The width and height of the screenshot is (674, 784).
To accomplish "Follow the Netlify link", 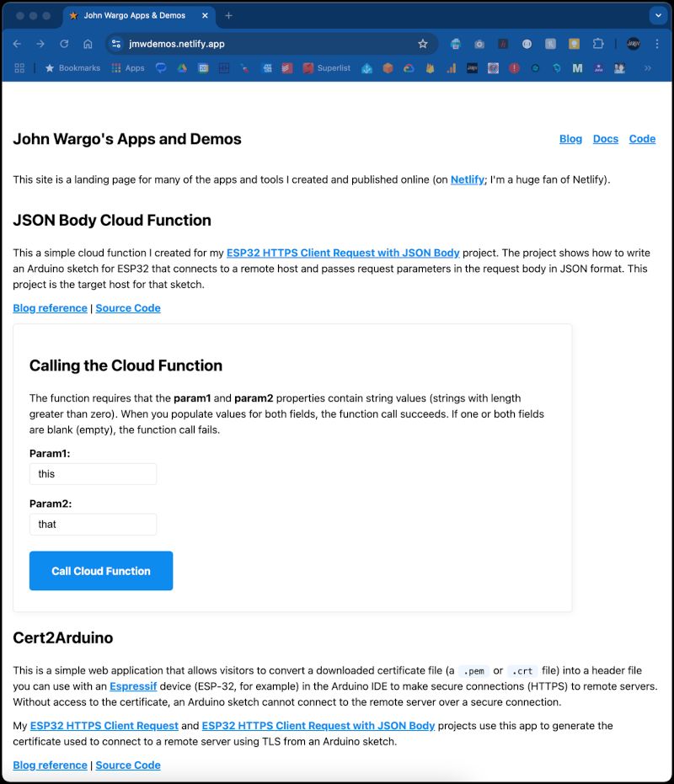I will pyautogui.click(x=468, y=179).
